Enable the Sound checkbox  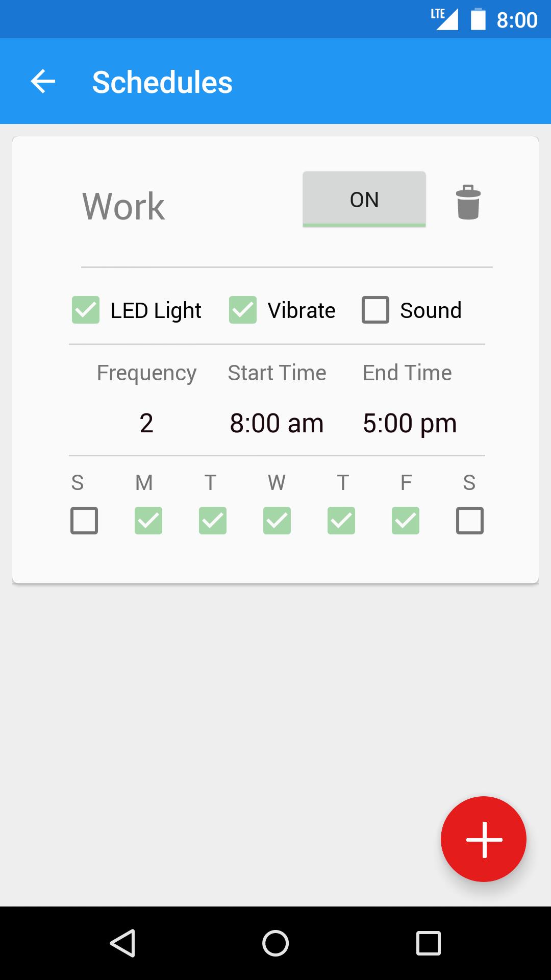[x=375, y=310]
